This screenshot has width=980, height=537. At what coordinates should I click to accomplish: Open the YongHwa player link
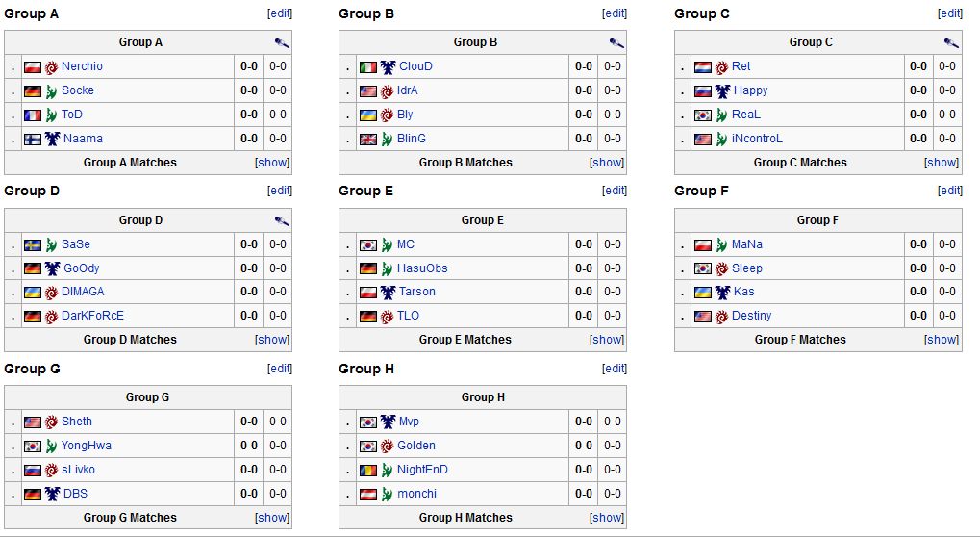point(87,446)
